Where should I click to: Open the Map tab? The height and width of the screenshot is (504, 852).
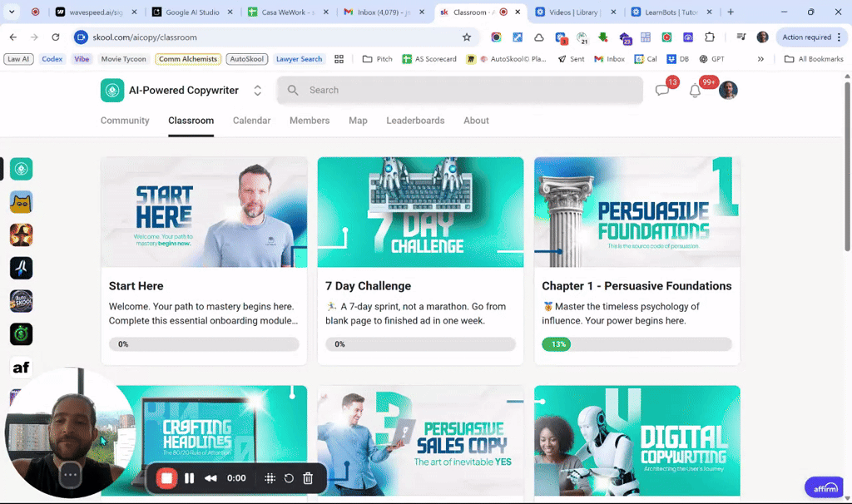pos(358,121)
